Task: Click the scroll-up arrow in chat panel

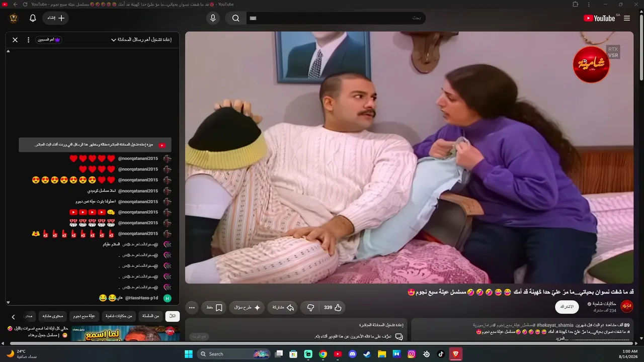Action: (8, 51)
